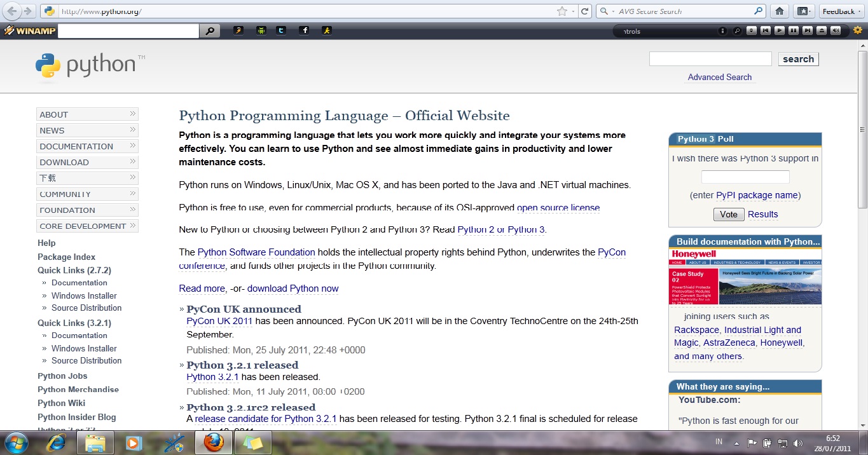
Task: Bookmark this page with the star icon
Action: 561,11
